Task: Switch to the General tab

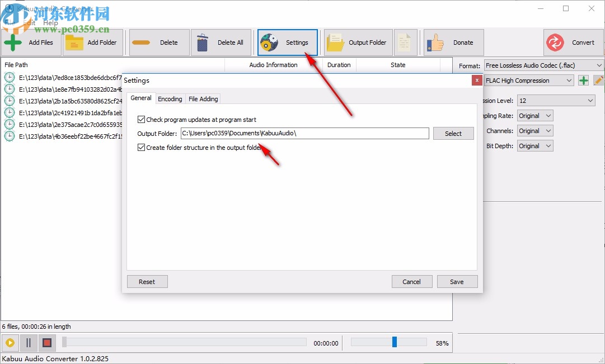Action: coord(141,98)
